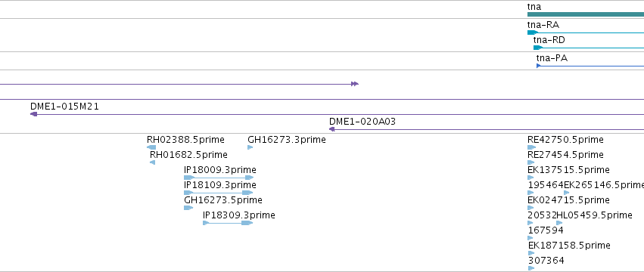Click the GH16273.5prime EST block
The height and width of the screenshot is (272, 644).
(x=188, y=208)
